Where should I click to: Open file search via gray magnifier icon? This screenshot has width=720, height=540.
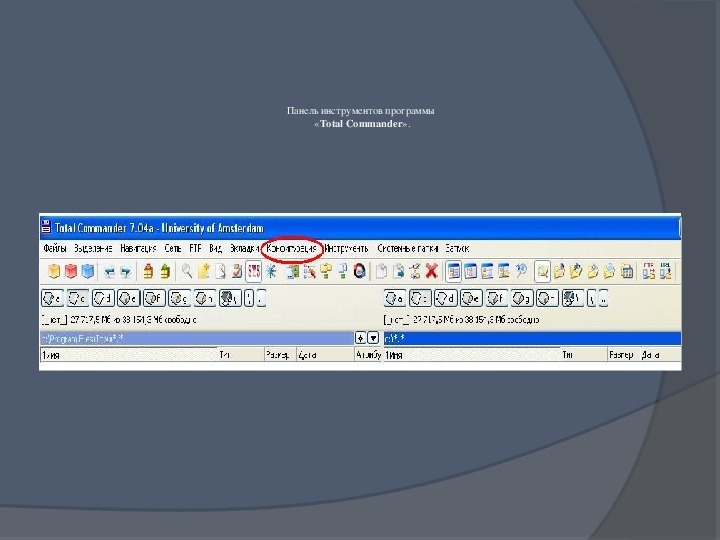[x=186, y=271]
